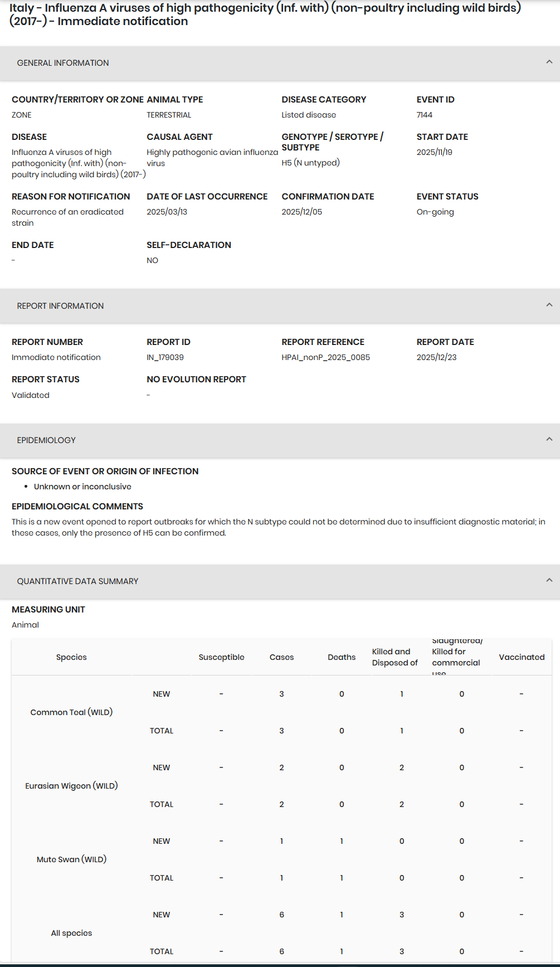Select the Killed and Disposed of header
Screen dimensions: 560x967
395,657
